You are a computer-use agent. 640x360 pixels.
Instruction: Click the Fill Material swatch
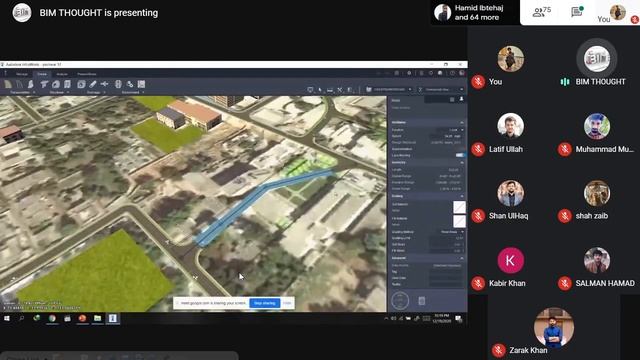point(459,221)
